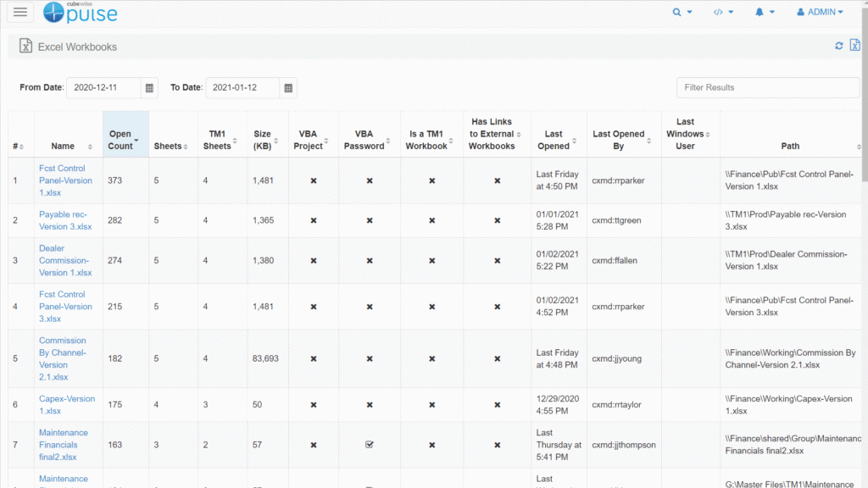Expand the ADMIN user dropdown
868x488 pixels.
pos(820,12)
